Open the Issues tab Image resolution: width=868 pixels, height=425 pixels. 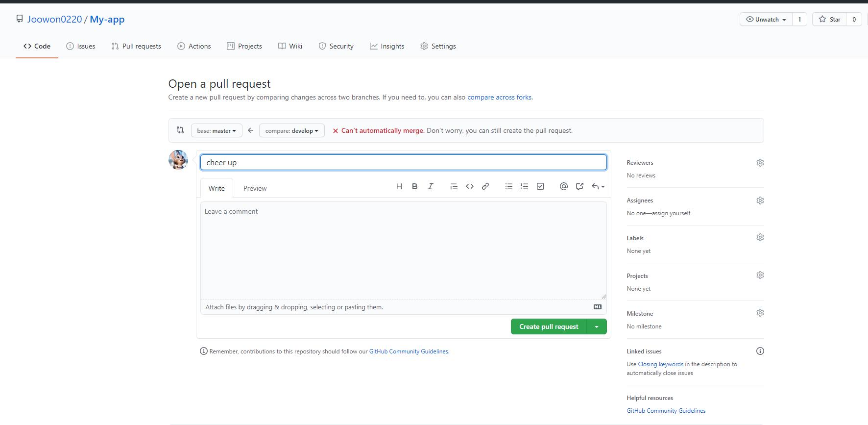click(x=81, y=46)
